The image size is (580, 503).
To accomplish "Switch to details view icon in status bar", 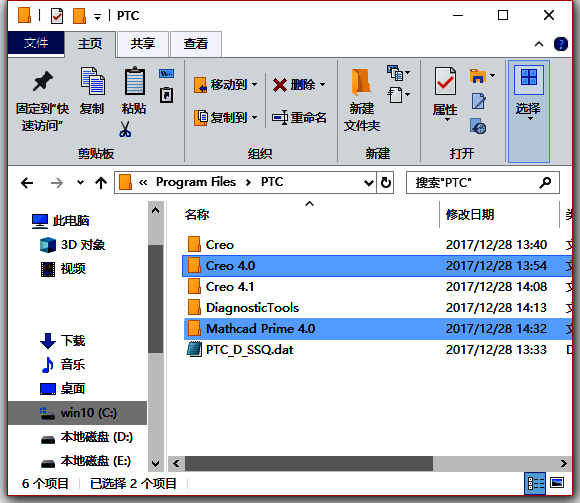I will 535,483.
